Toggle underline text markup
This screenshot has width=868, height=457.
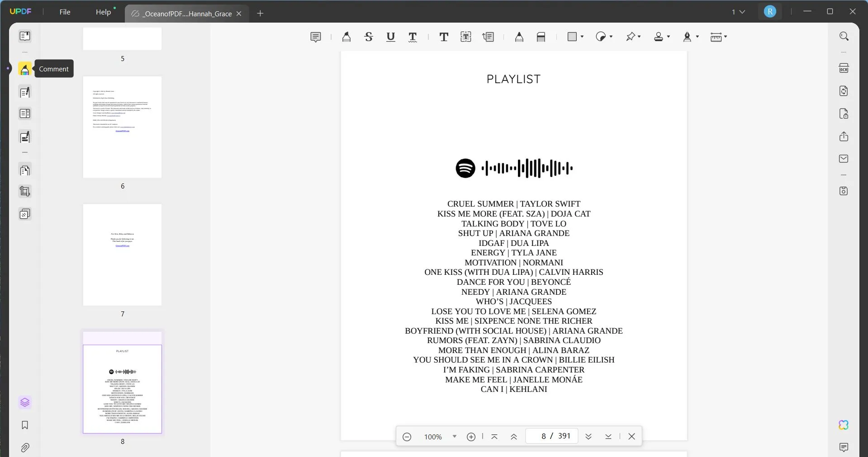[391, 37]
